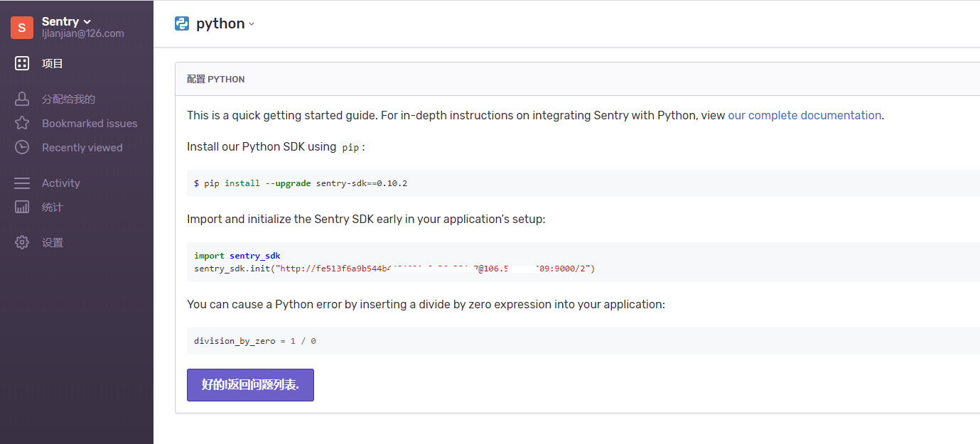Click the 设置 gear icon
Image resolution: width=980 pixels, height=444 pixels.
point(21,242)
